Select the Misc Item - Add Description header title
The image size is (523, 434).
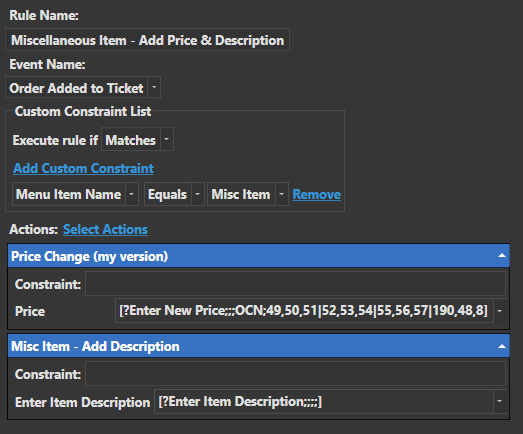[95, 346]
